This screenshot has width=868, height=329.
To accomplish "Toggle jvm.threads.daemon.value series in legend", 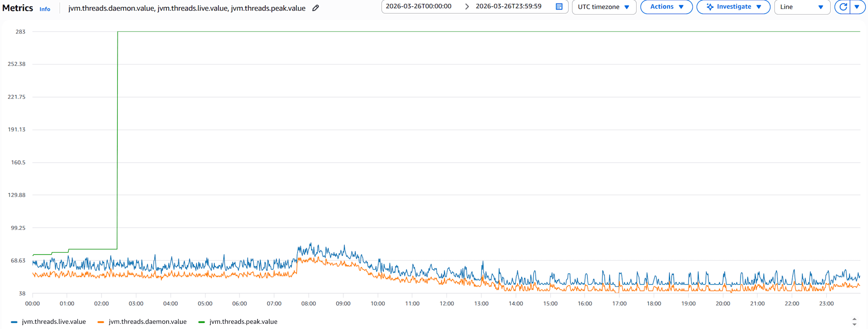I will [x=148, y=322].
